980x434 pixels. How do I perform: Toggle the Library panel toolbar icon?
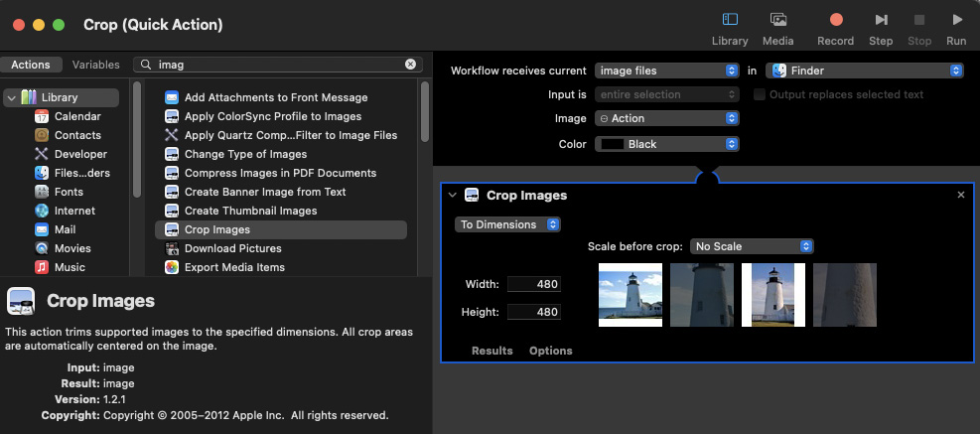point(730,20)
